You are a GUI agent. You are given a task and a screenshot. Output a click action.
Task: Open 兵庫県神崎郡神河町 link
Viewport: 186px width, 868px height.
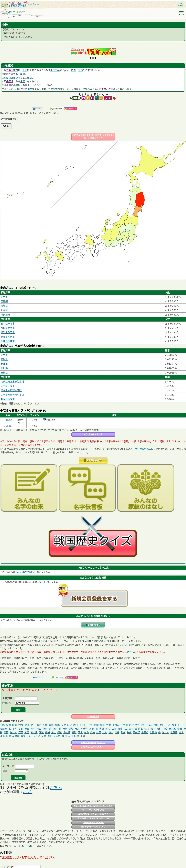11,391
